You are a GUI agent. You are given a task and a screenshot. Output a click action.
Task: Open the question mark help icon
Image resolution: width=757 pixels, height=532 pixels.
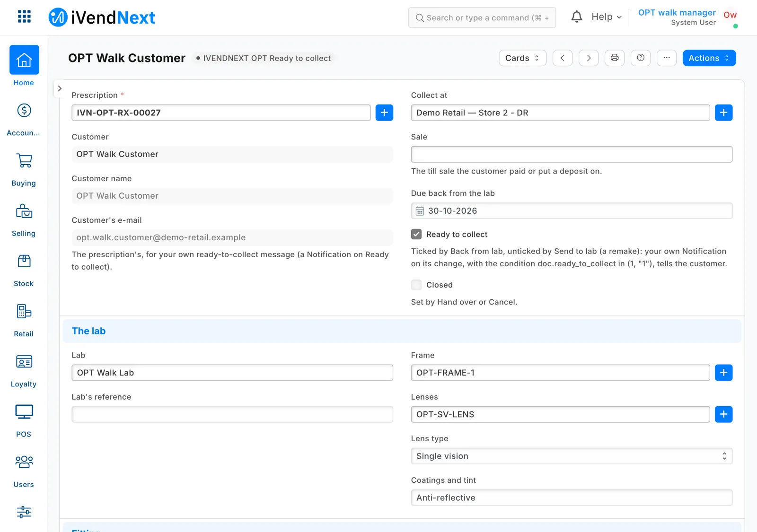click(x=641, y=58)
